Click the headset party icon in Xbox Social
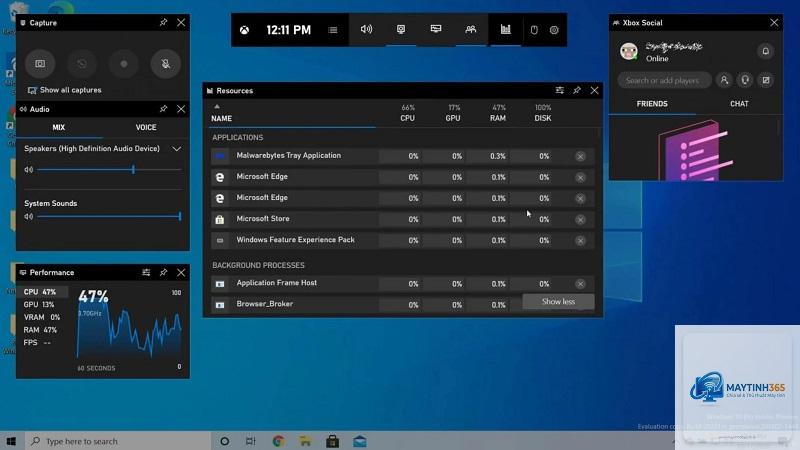Viewport: 800px width, 450px height. [x=745, y=80]
